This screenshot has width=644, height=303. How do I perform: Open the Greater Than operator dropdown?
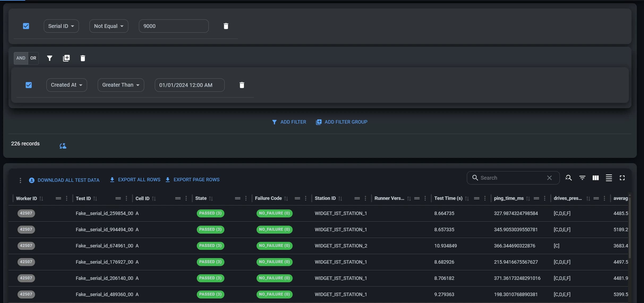[x=121, y=85]
